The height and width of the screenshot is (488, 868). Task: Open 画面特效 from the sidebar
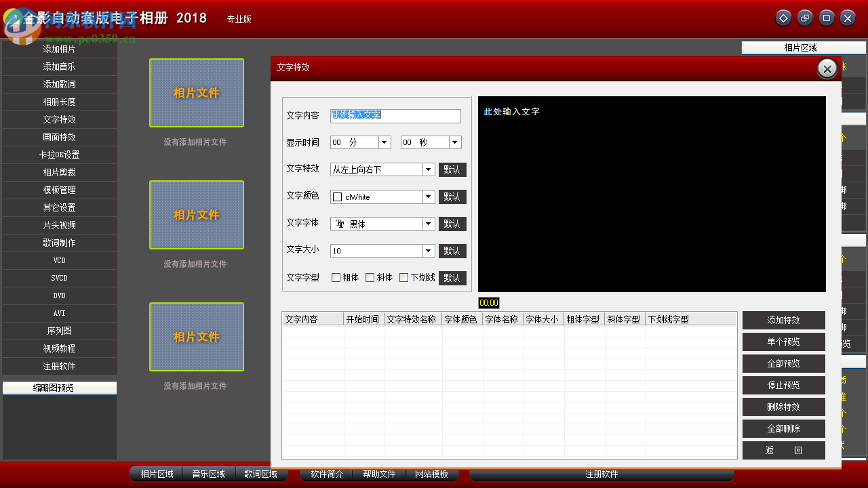59,137
